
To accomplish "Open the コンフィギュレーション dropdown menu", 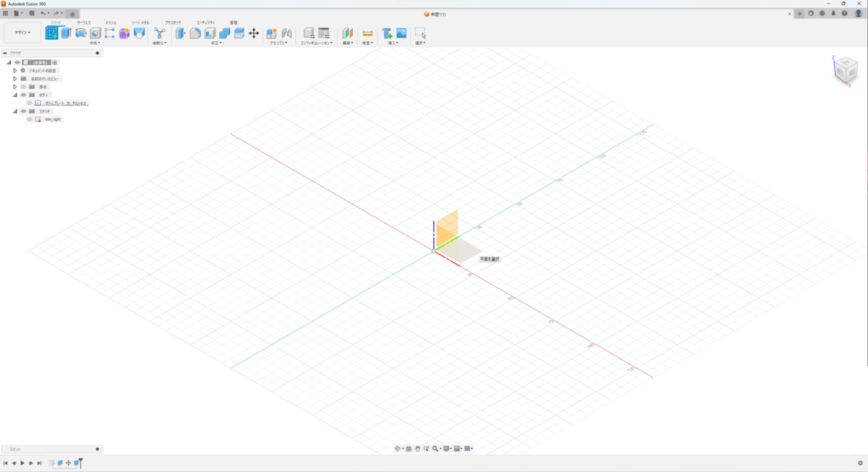I will click(317, 43).
